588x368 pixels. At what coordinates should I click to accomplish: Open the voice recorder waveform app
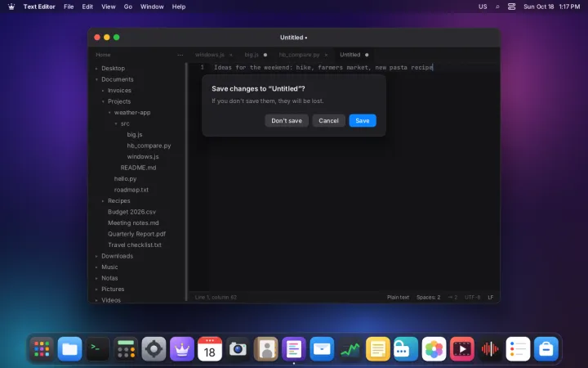pyautogui.click(x=490, y=349)
